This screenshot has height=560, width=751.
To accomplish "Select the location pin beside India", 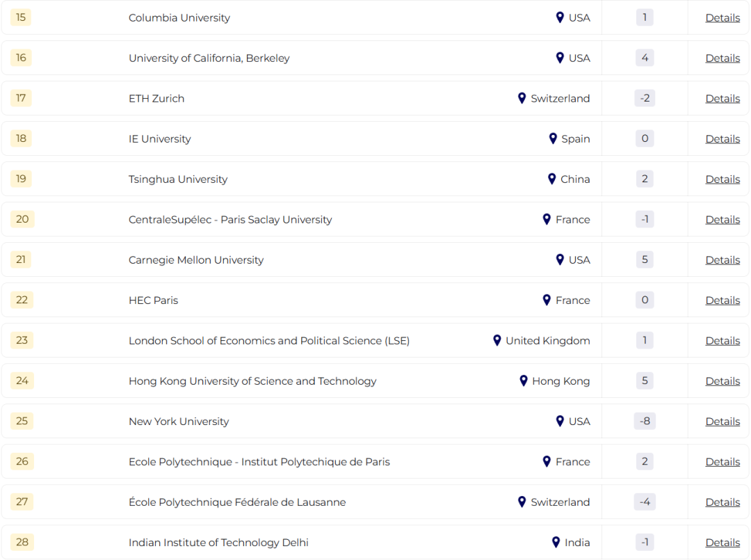I will tap(556, 542).
